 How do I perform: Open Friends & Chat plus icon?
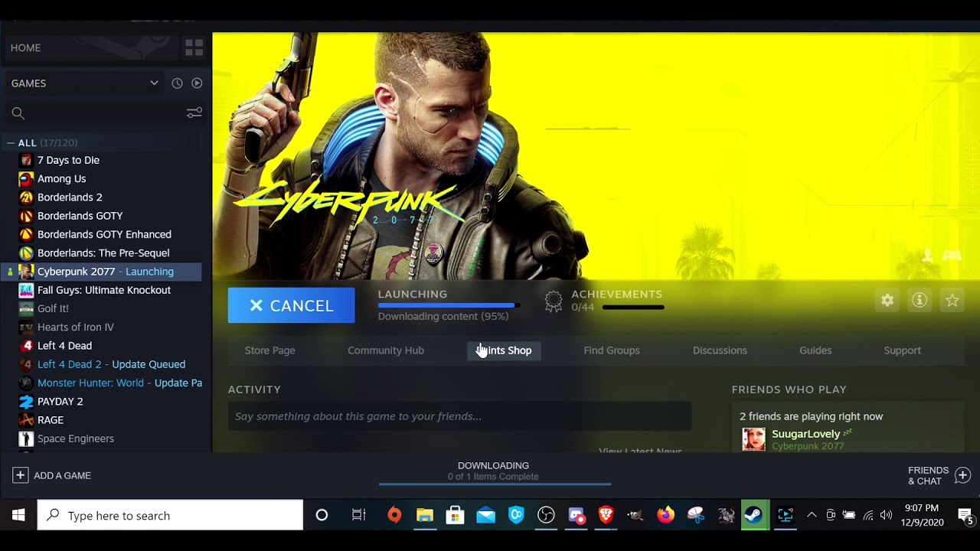[962, 475]
